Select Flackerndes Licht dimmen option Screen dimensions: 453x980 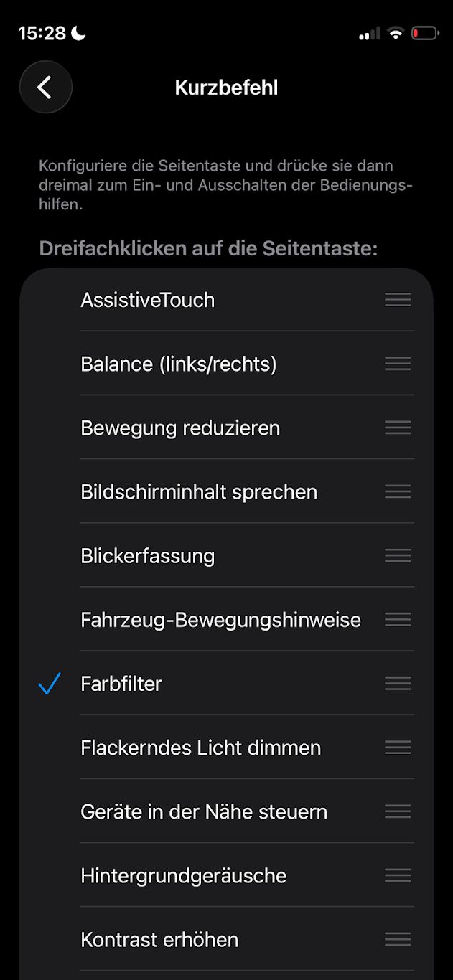coord(200,748)
